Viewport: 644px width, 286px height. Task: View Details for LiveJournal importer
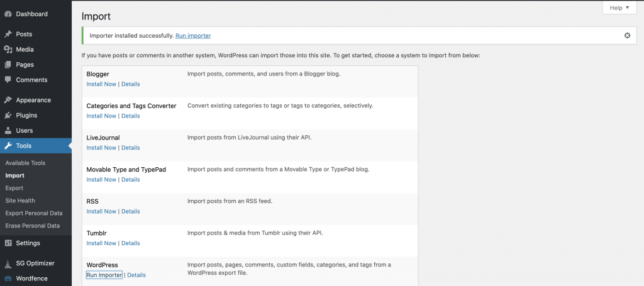131,148
